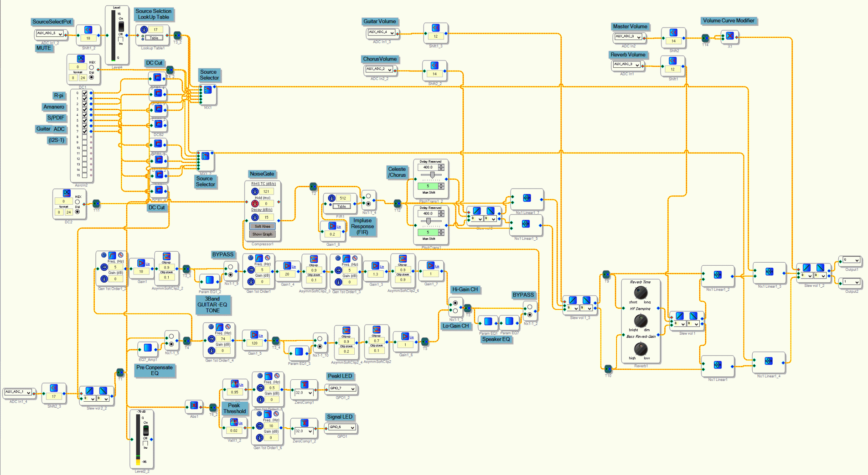
Task: Open Reverb Volume AUX_ADC_3 dropdown
Action: coord(626,65)
